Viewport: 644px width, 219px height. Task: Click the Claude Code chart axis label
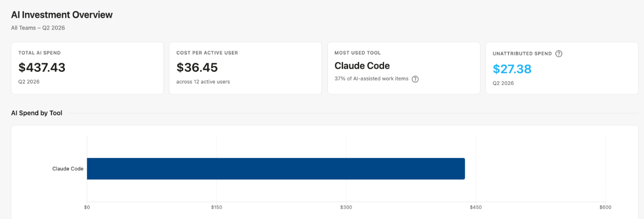click(68, 169)
